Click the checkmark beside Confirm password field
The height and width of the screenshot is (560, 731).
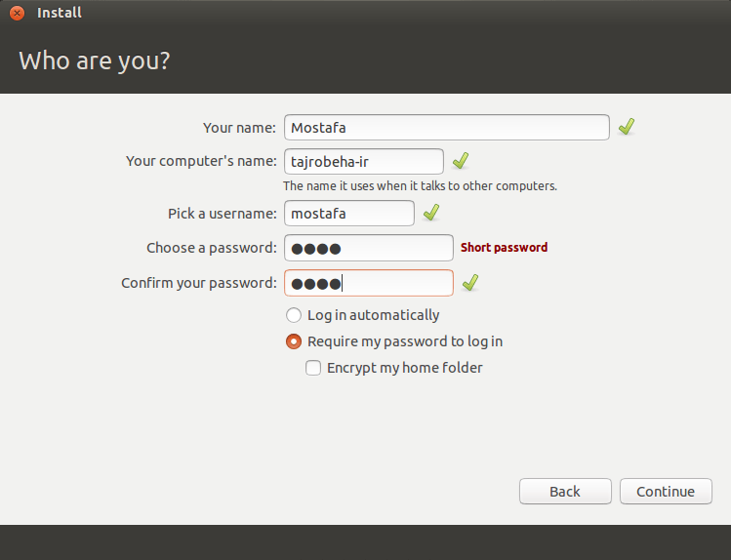470,283
